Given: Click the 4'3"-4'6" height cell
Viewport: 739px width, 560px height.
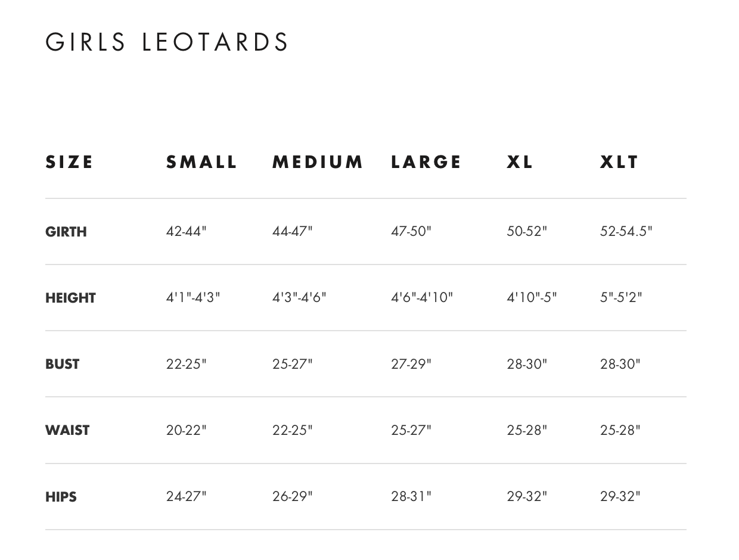Looking at the screenshot, I should coord(299,297).
